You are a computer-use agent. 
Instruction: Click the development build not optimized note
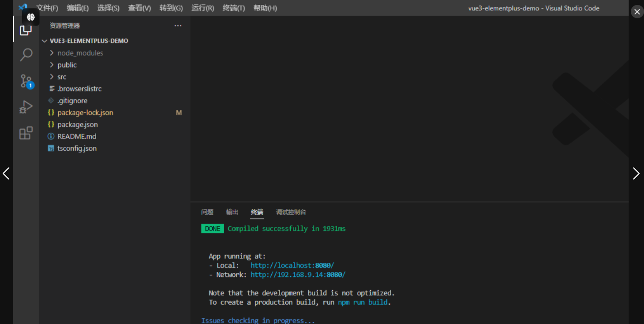pyautogui.click(x=302, y=293)
